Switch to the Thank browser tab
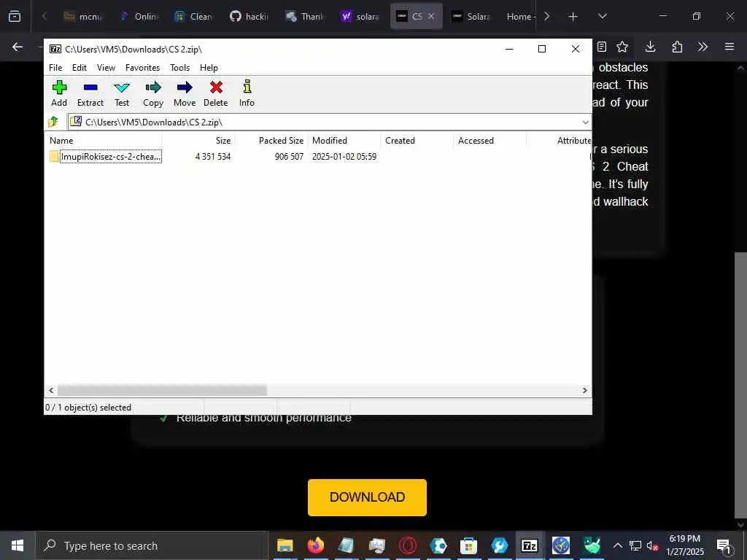This screenshot has height=560, width=747. (304, 16)
